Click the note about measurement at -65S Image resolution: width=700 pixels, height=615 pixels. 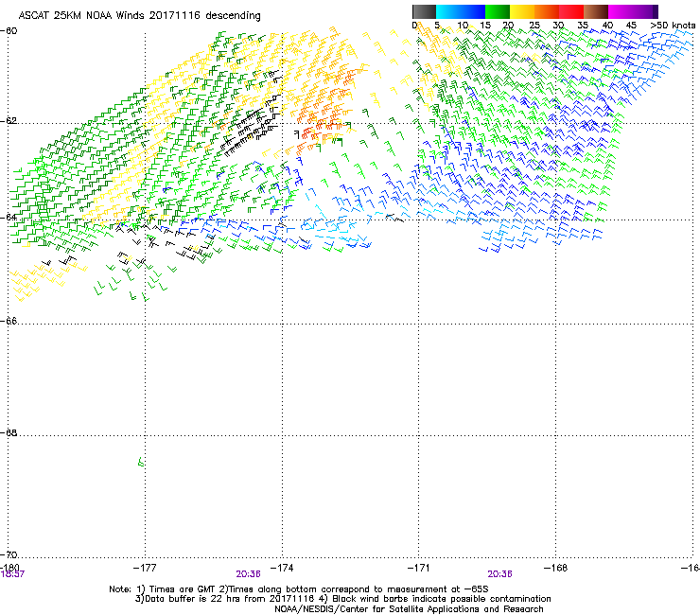pos(354,589)
